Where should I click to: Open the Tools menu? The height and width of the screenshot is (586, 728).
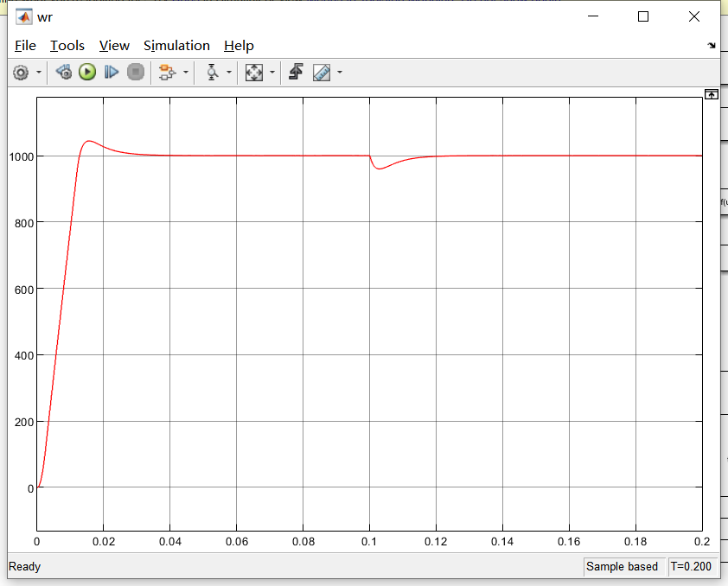pos(67,45)
